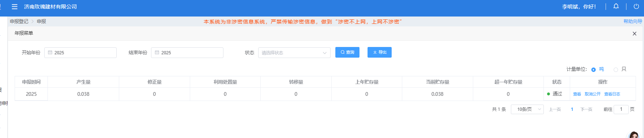Click the power logout icon
The width and height of the screenshot is (644, 138).
636,6
